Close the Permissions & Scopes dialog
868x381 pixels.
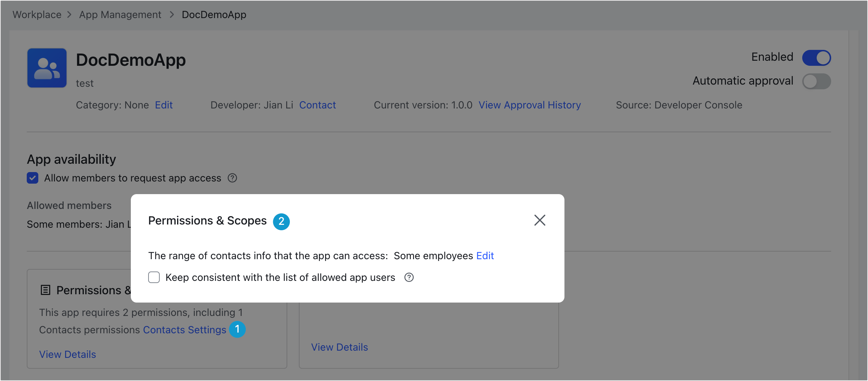coord(540,220)
